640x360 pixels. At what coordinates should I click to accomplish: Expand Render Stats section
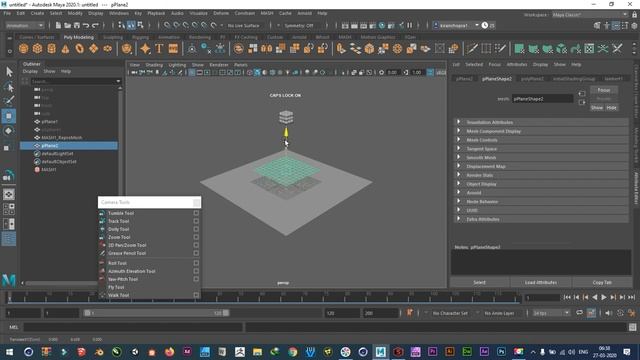pos(541,175)
